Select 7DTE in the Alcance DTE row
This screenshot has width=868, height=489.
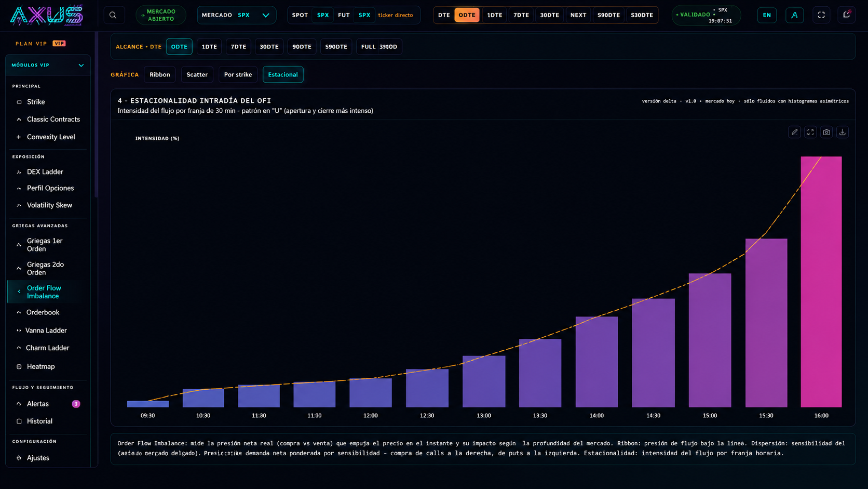(x=238, y=47)
